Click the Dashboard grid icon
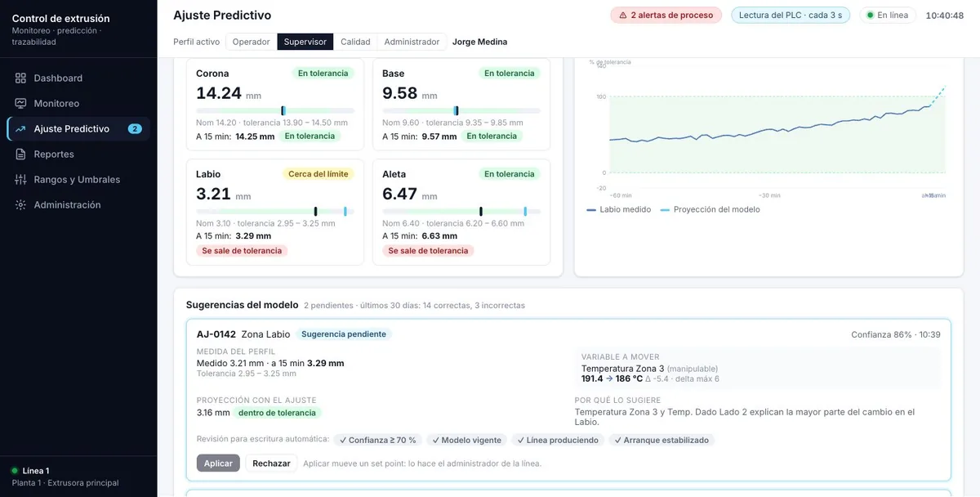980x497 pixels. pos(20,78)
